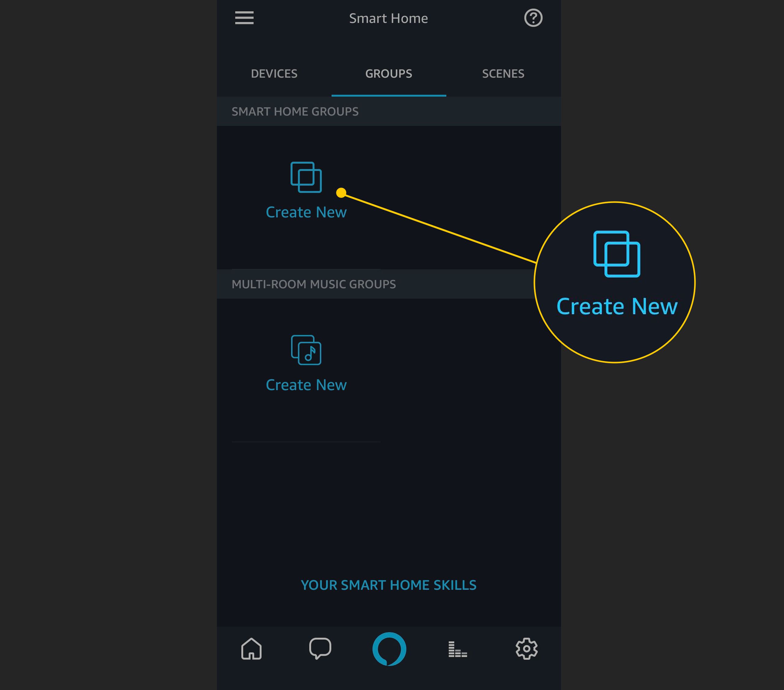Switch to the SCENES tab
The width and height of the screenshot is (784, 690).
click(503, 73)
